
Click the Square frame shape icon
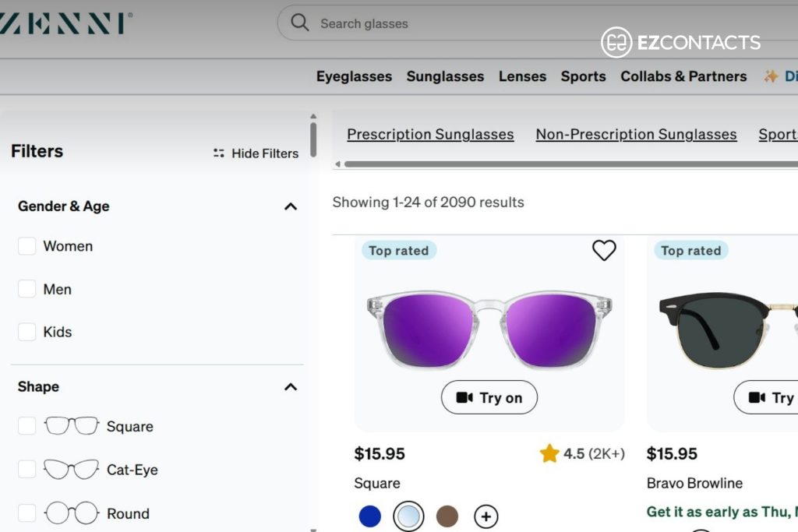click(x=71, y=426)
